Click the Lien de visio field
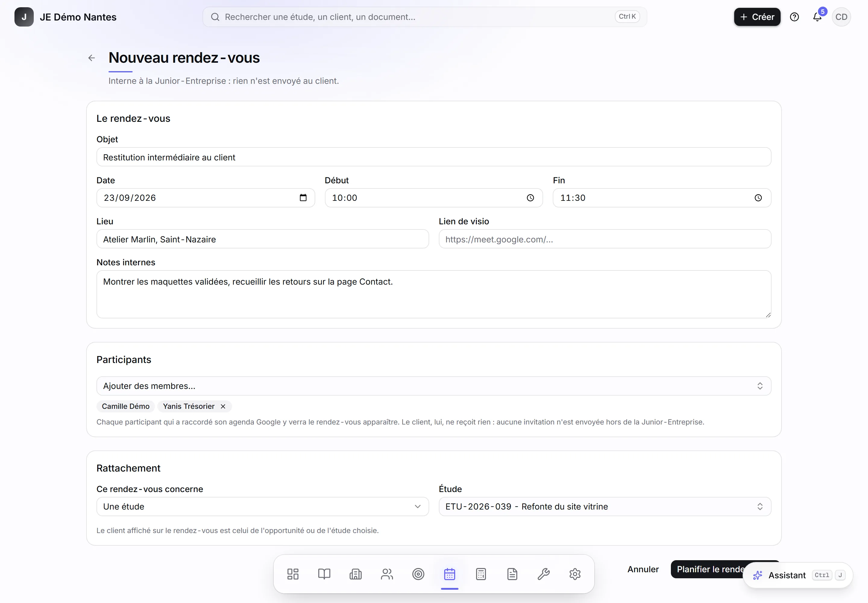Image resolution: width=868 pixels, height=603 pixels. (605, 239)
